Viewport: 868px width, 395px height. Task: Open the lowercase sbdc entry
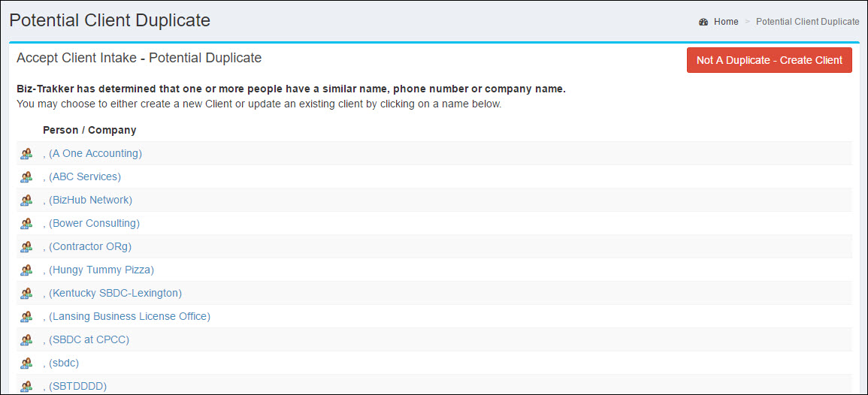(61, 363)
